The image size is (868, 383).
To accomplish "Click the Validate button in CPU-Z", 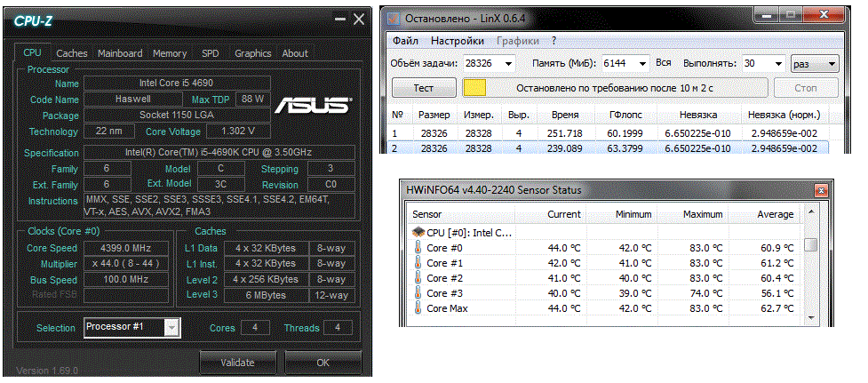I will pyautogui.click(x=237, y=363).
